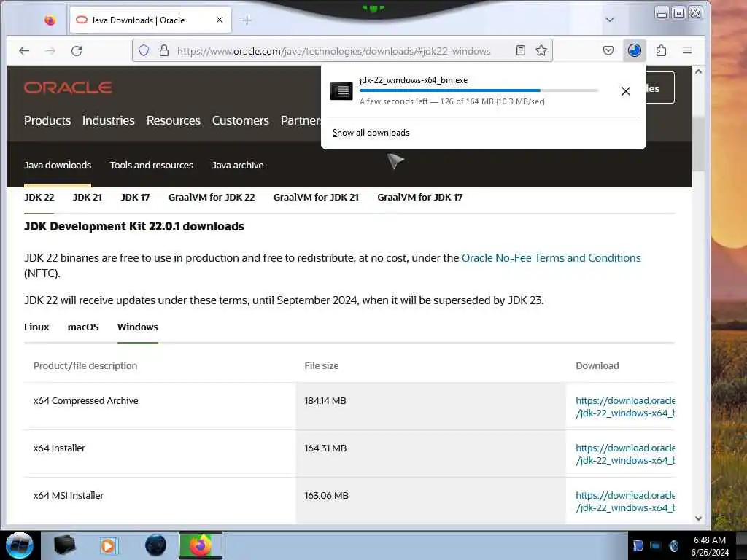This screenshot has height=560, width=747.
Task: Open the Firefox hamburger menu
Action: click(x=687, y=50)
